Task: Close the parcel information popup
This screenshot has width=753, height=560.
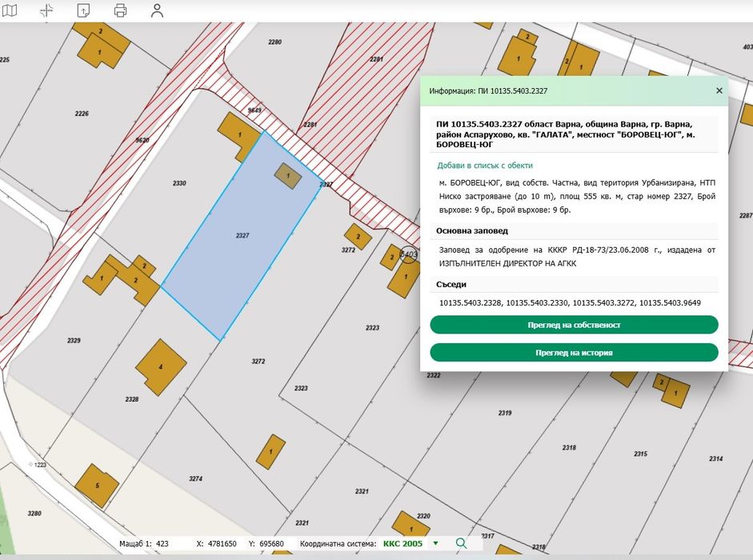Action: click(x=719, y=90)
